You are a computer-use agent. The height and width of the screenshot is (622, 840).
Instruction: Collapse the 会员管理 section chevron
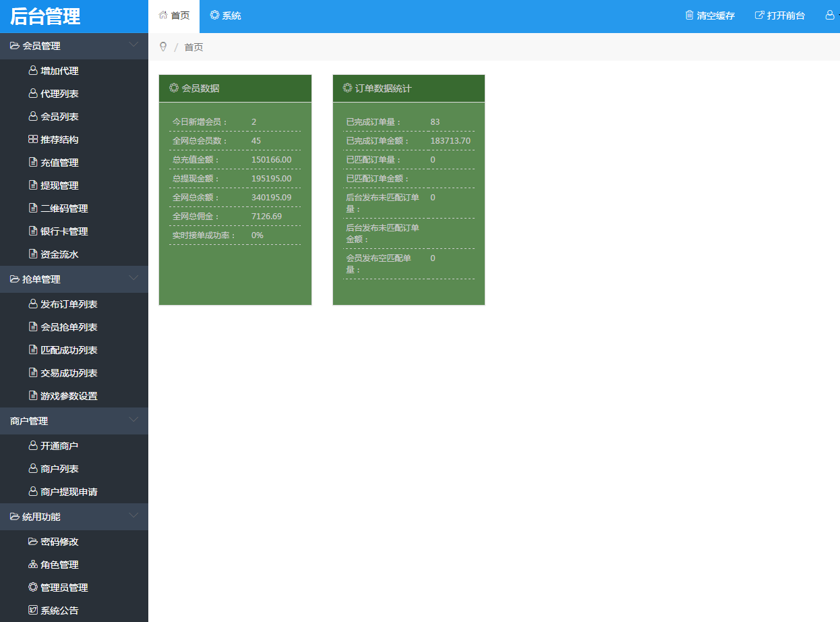pyautogui.click(x=133, y=45)
